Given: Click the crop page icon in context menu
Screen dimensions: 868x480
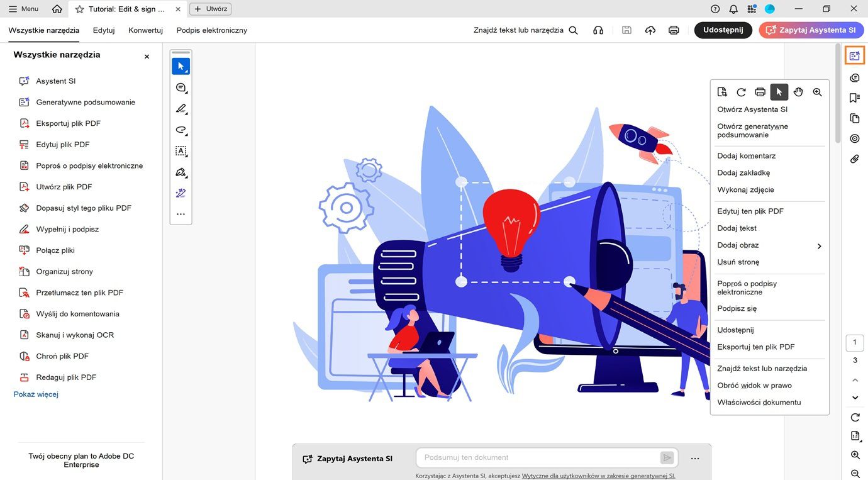Looking at the screenshot, I should click(722, 92).
